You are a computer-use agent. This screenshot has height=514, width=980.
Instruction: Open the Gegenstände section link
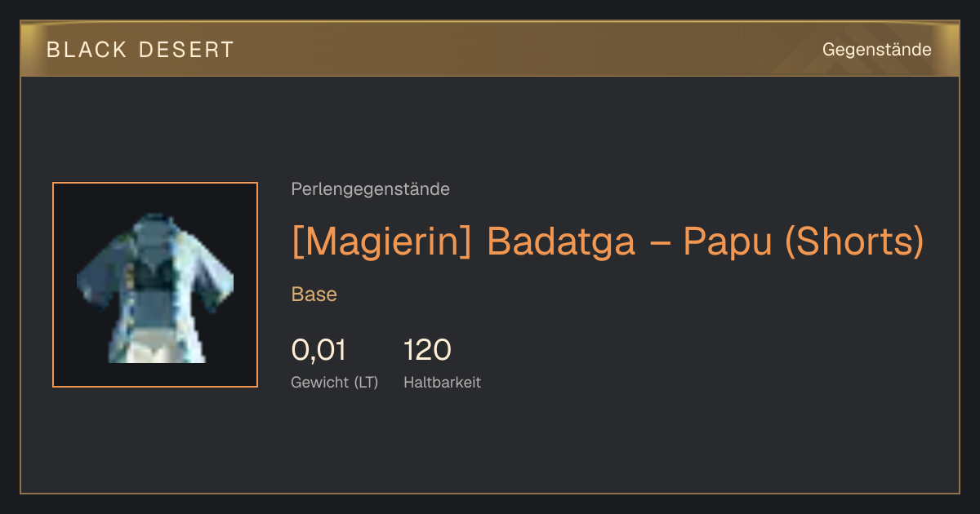pyautogui.click(x=877, y=50)
